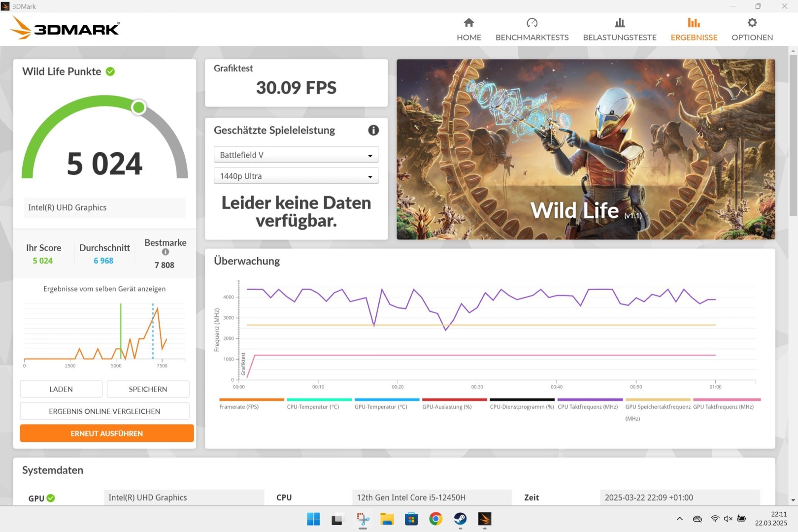Open the Battlefield V game dropdown
The height and width of the screenshot is (532, 798).
pyautogui.click(x=296, y=155)
